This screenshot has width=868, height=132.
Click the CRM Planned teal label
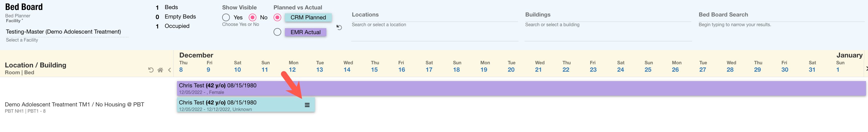tap(308, 17)
